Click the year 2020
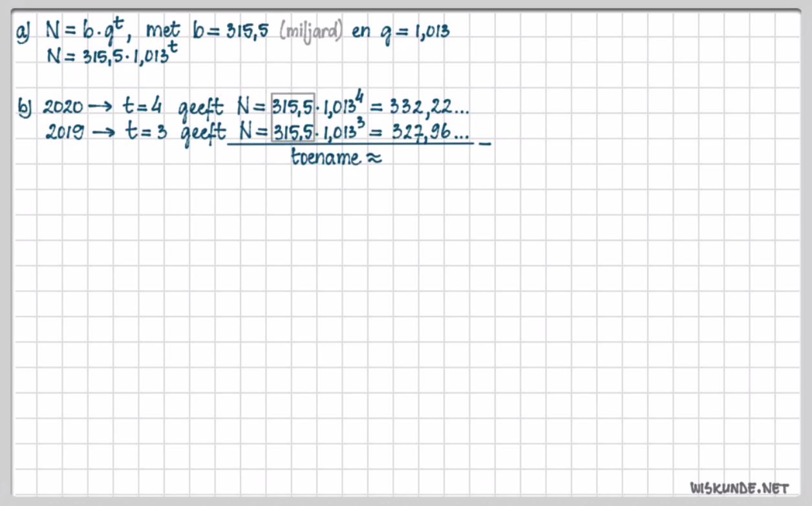 coord(63,107)
